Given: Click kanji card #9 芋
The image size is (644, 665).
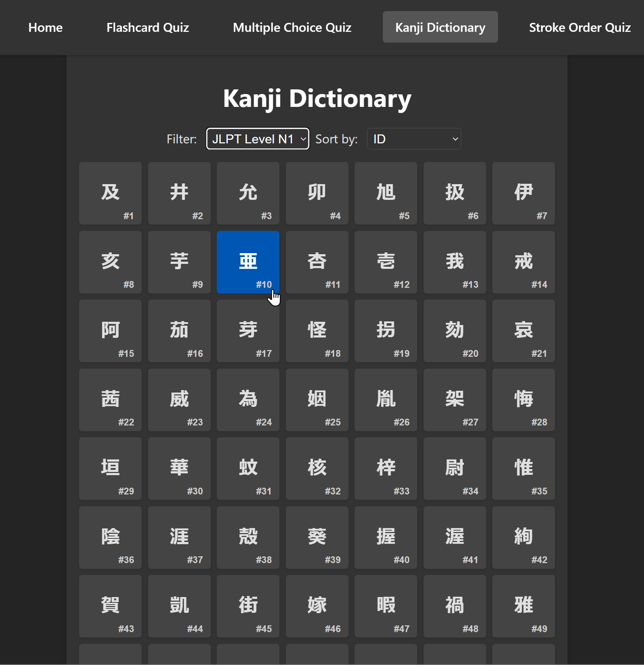Looking at the screenshot, I should pyautogui.click(x=179, y=262).
